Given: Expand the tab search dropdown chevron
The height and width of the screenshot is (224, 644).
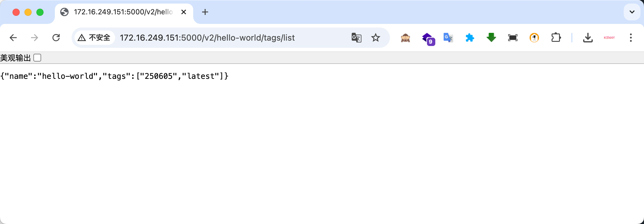Looking at the screenshot, I should pos(632,12).
